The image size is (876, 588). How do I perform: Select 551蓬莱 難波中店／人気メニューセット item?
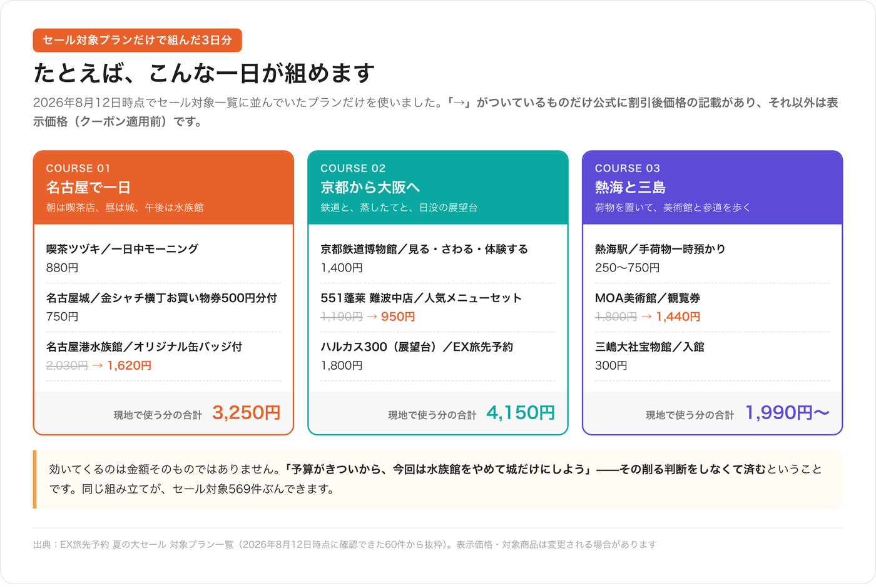(420, 298)
